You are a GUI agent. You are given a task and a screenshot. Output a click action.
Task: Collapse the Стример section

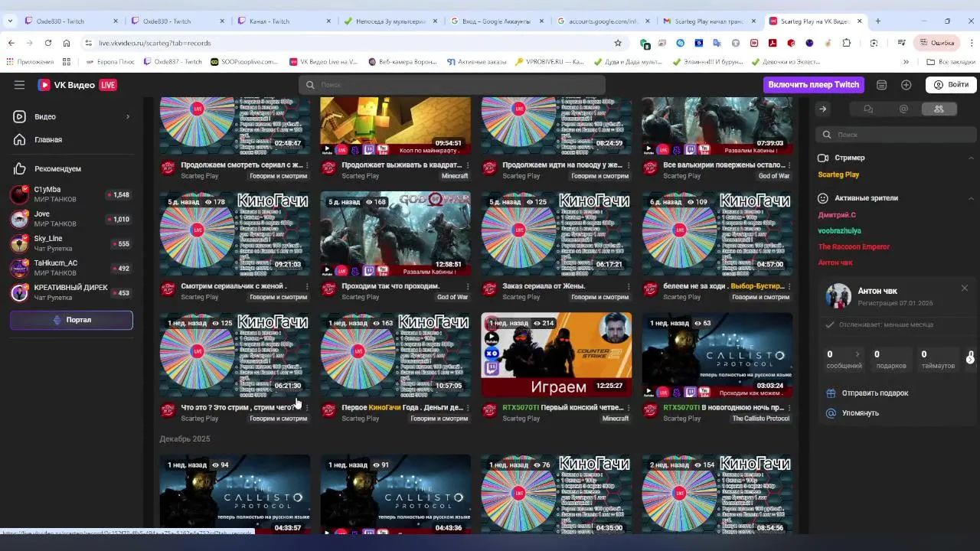972,158
